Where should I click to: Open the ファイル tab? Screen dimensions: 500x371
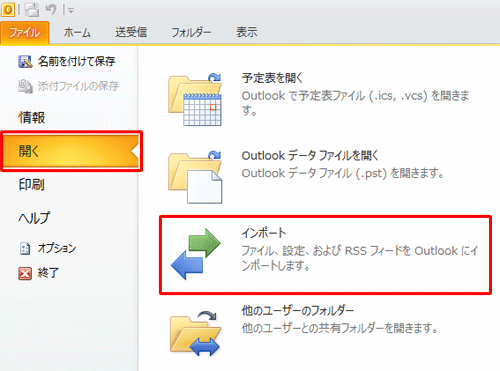pos(25,33)
